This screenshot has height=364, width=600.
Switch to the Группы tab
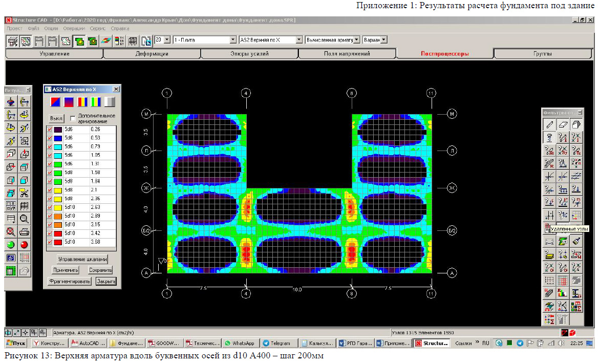click(x=543, y=54)
